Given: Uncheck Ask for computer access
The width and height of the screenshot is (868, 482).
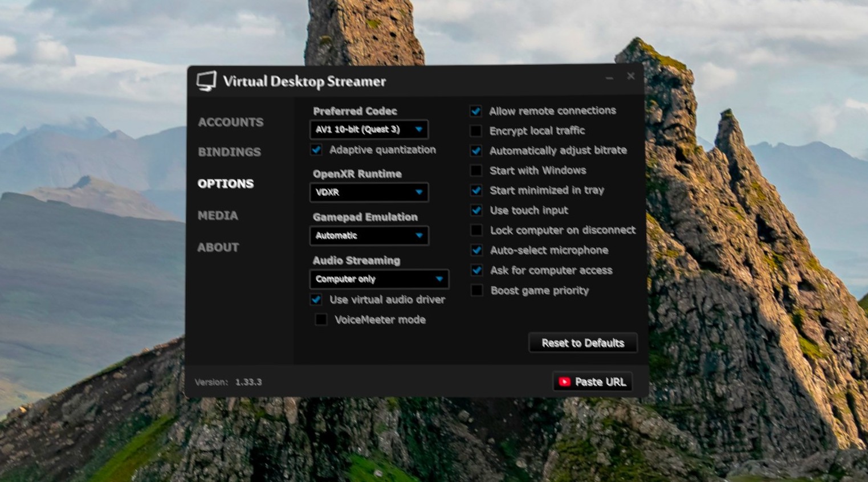Looking at the screenshot, I should click(x=477, y=270).
